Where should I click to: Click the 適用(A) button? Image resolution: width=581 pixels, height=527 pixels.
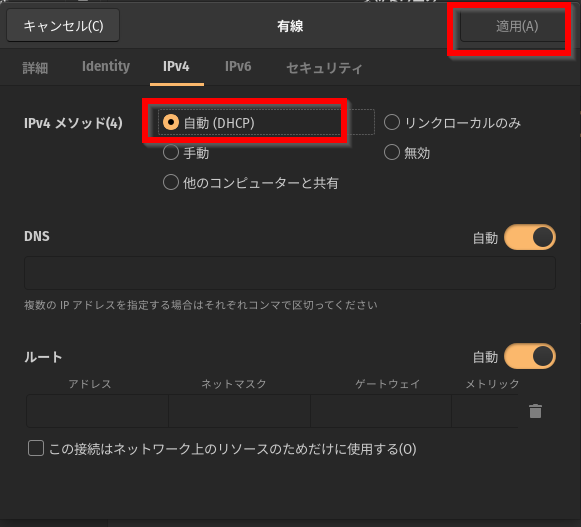(x=515, y=26)
